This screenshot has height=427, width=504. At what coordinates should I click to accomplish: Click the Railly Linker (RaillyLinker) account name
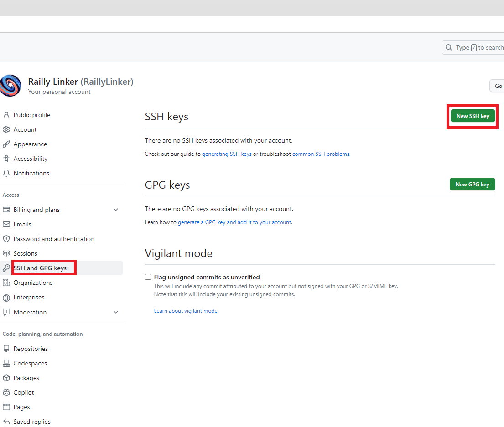pyautogui.click(x=81, y=82)
